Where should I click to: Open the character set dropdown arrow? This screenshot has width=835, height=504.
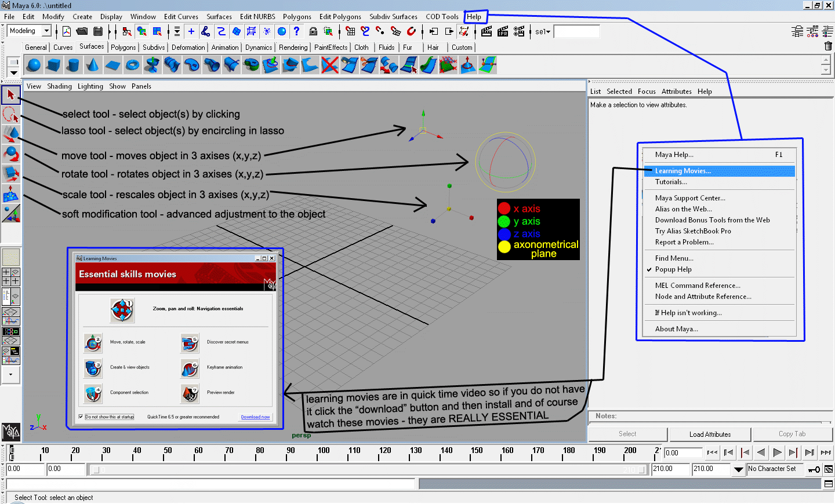[x=738, y=469]
